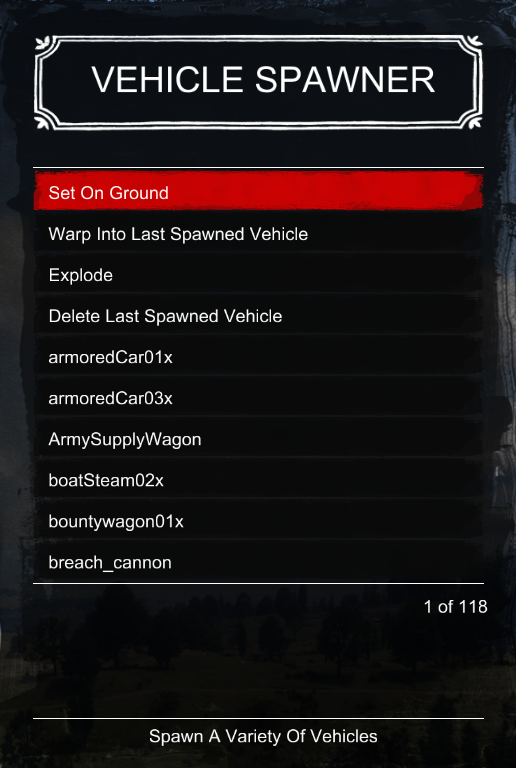Click the bottom-left ornament of the title frame
The width and height of the screenshot is (516, 768).
pyautogui.click(x=45, y=120)
